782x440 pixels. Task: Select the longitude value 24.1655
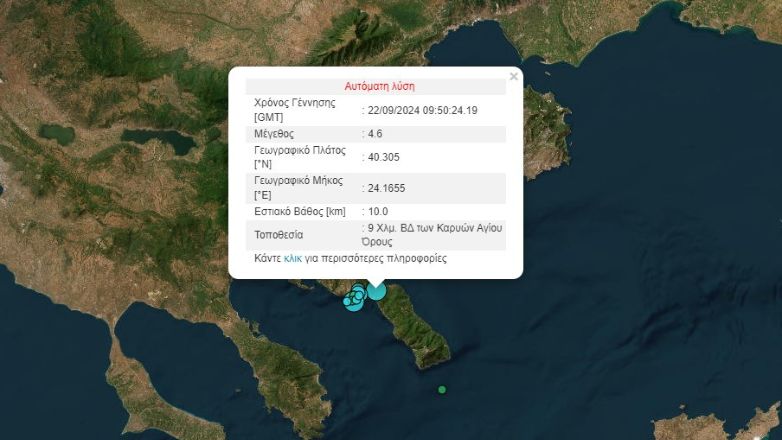coord(387,188)
